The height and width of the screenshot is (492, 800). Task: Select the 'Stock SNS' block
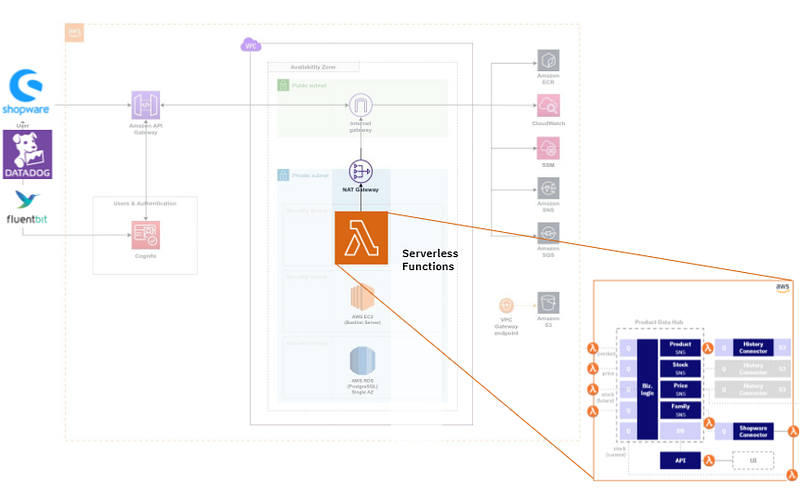pyautogui.click(x=680, y=368)
